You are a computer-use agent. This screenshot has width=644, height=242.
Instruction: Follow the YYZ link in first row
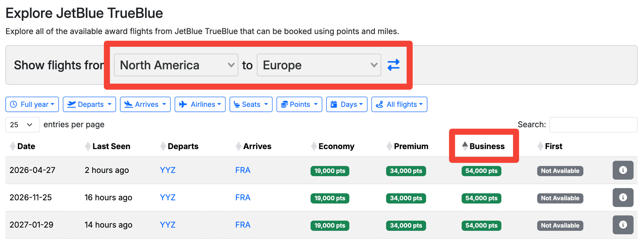(x=167, y=170)
